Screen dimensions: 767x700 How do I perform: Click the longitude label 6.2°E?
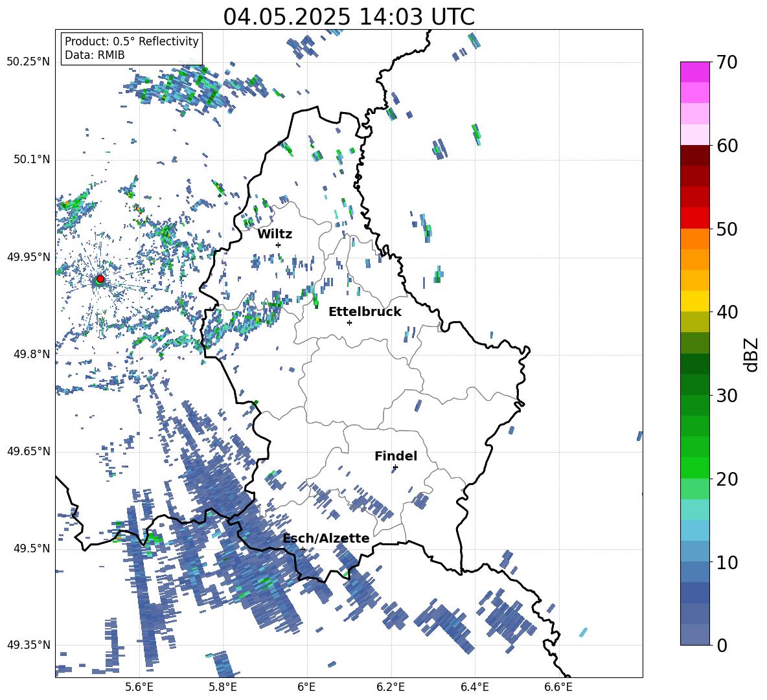pyautogui.click(x=391, y=687)
